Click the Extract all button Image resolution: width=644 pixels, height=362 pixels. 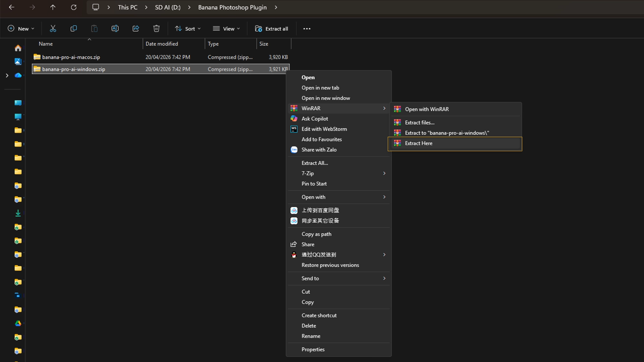(272, 28)
